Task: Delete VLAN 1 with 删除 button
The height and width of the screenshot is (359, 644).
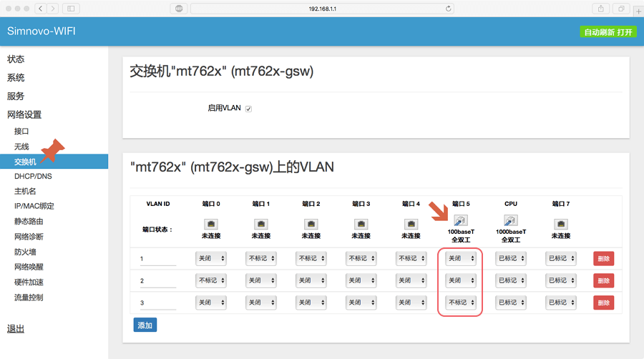Action: pos(603,258)
